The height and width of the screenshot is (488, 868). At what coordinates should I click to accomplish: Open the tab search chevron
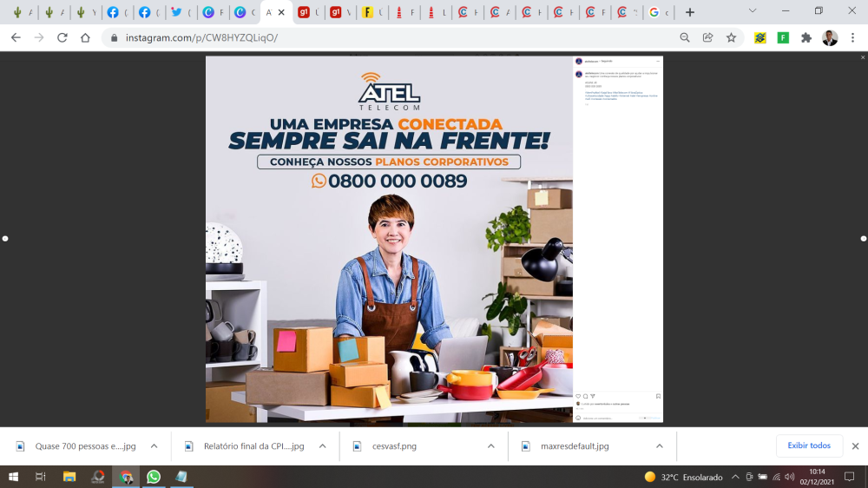(x=753, y=11)
